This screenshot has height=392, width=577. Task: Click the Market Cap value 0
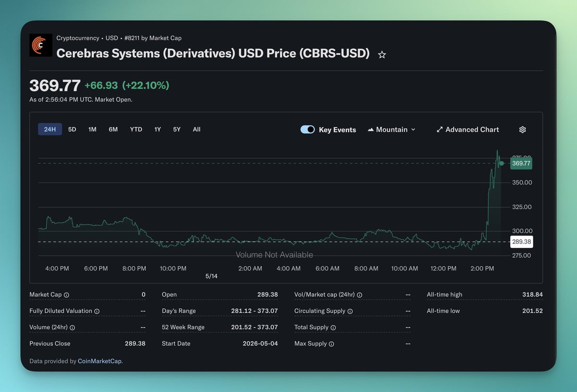(x=143, y=295)
